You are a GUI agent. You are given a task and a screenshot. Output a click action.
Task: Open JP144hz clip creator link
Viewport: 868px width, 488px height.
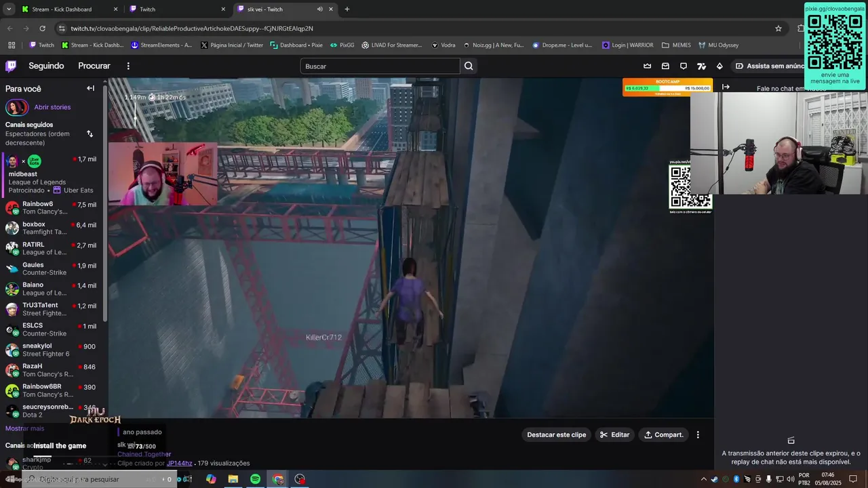point(180,464)
